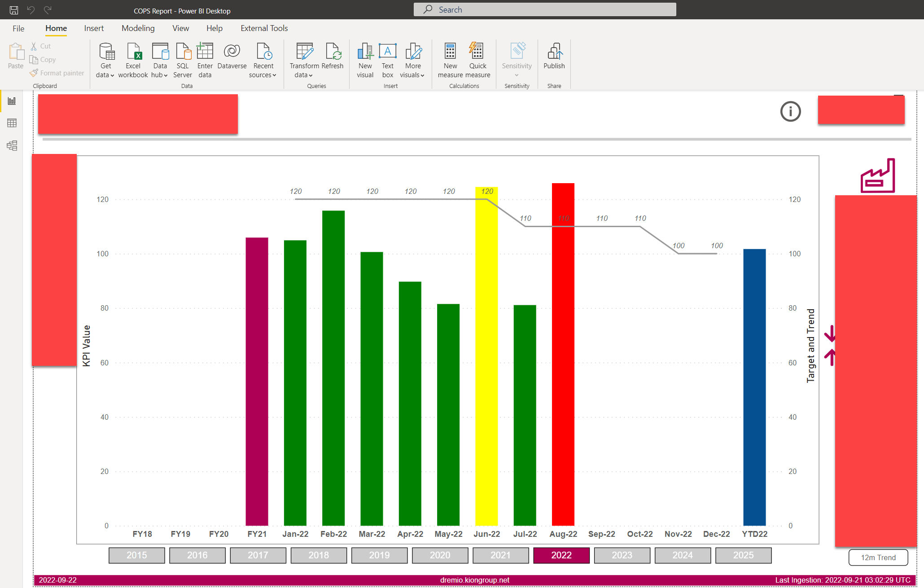Switch to the Modeling tab
Viewport: 924px width, 588px height.
point(138,28)
